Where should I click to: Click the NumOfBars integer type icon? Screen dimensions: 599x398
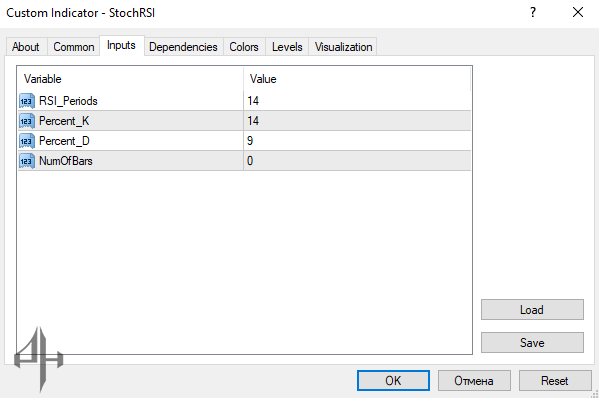pyautogui.click(x=27, y=161)
